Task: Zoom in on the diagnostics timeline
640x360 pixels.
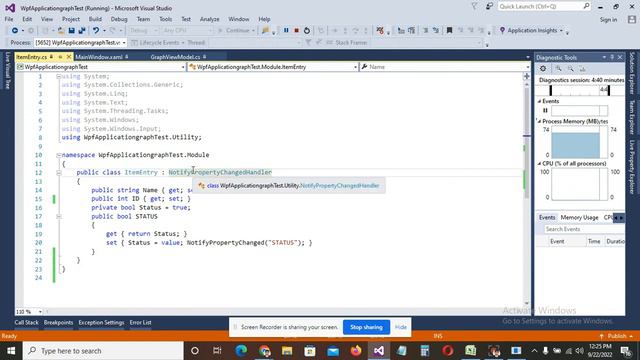Action: [558, 69]
